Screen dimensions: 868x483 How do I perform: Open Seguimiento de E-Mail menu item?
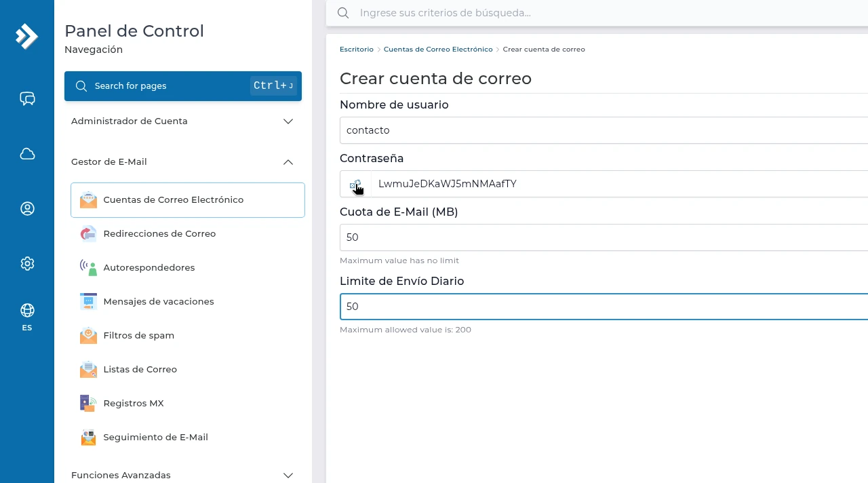point(188,438)
